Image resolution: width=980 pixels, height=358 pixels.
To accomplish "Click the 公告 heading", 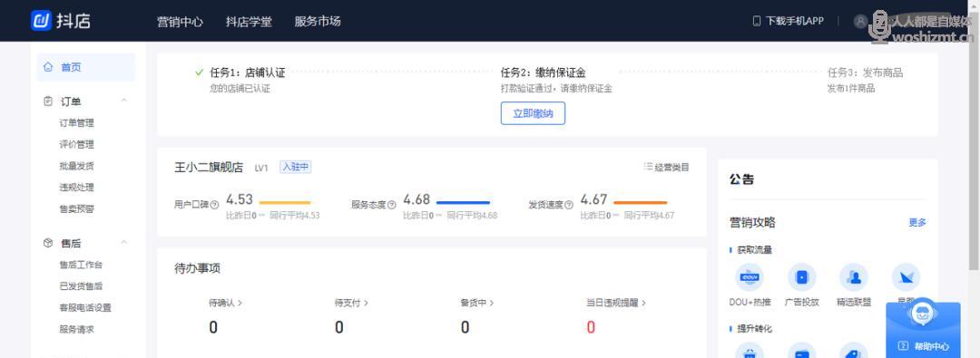I will (x=742, y=180).
